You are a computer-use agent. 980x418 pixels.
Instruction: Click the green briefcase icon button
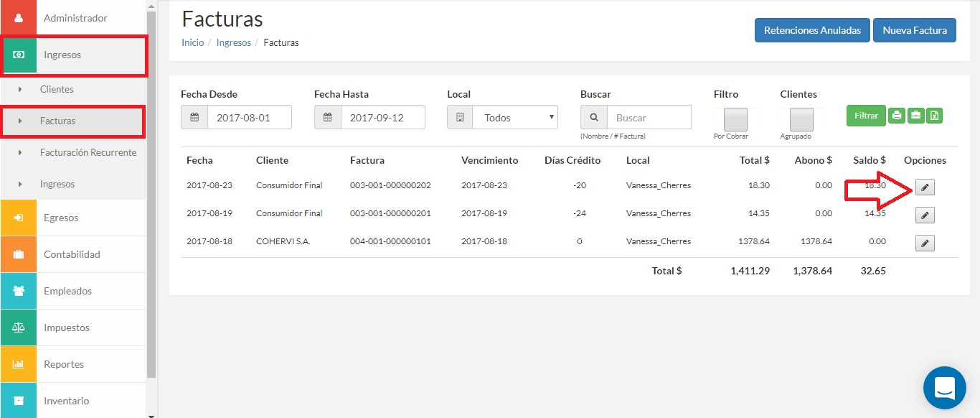[915, 115]
